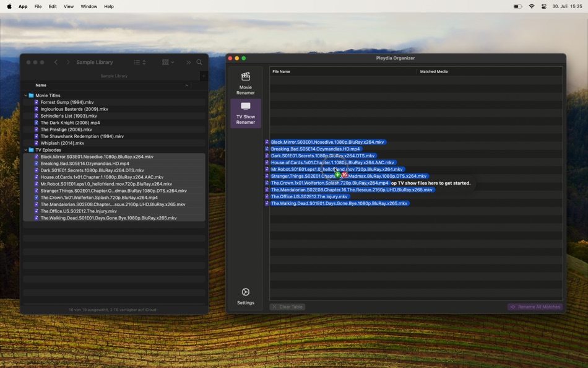
Task: Click the Sample Library tab in Finder
Action: tap(114, 76)
